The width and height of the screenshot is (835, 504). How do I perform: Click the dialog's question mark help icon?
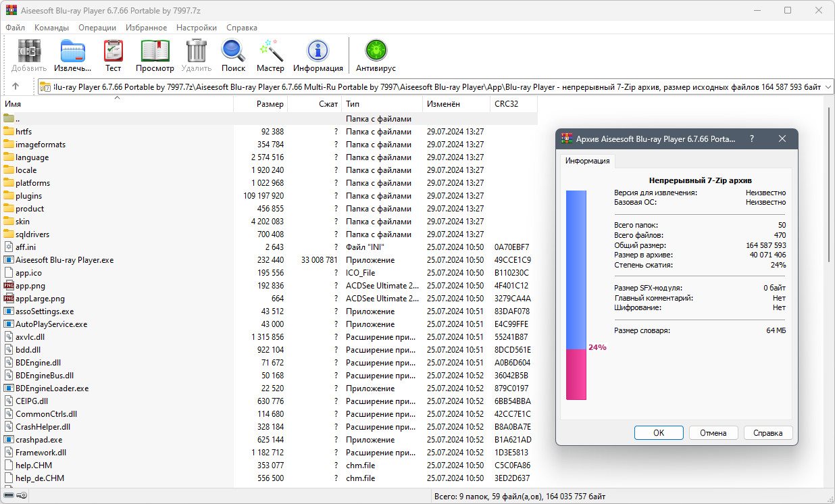coord(751,138)
